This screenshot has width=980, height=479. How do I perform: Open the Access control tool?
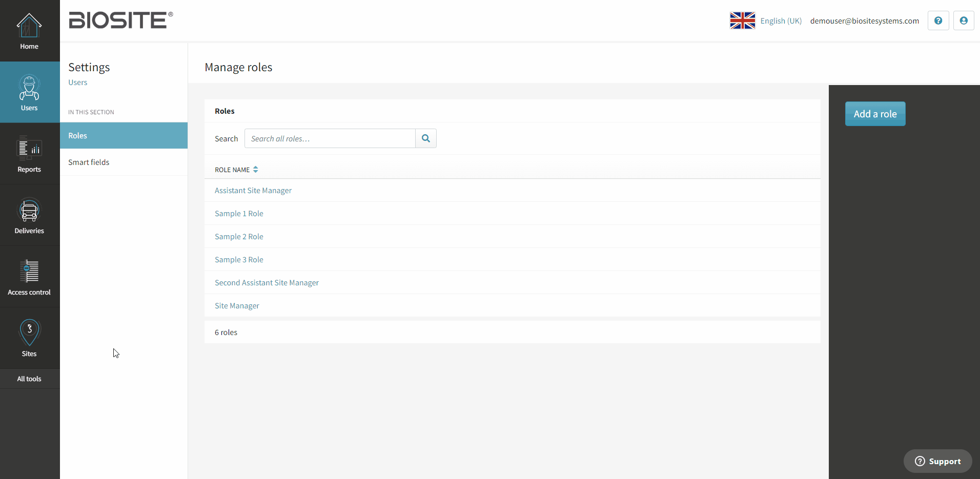click(30, 277)
